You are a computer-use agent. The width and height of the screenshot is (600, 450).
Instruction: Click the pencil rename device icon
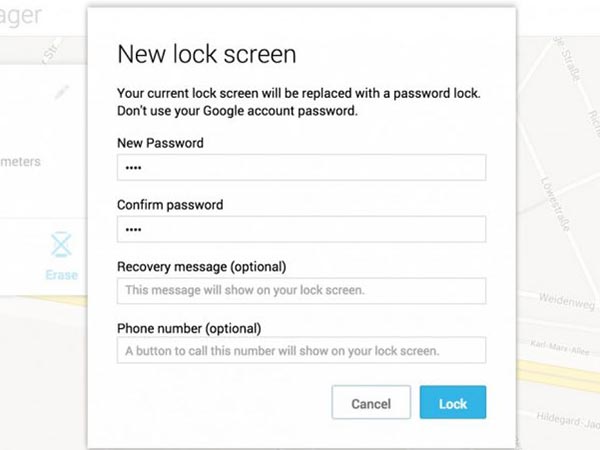pos(62,92)
